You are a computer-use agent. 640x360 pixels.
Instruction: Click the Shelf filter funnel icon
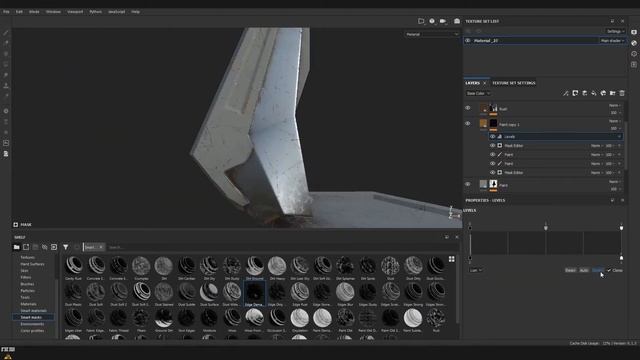click(65, 247)
